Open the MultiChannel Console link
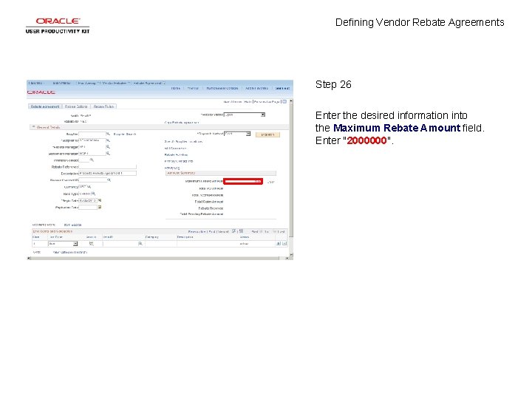 pos(222,88)
